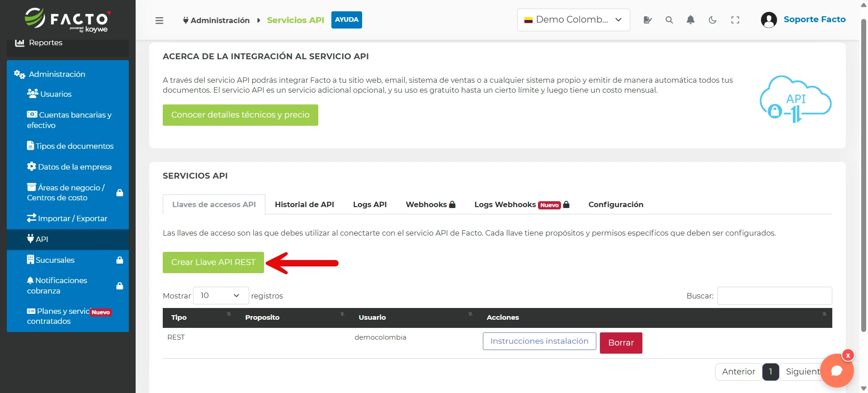Select Llaves de accesos API tab
The width and height of the screenshot is (868, 393).
coord(214,204)
